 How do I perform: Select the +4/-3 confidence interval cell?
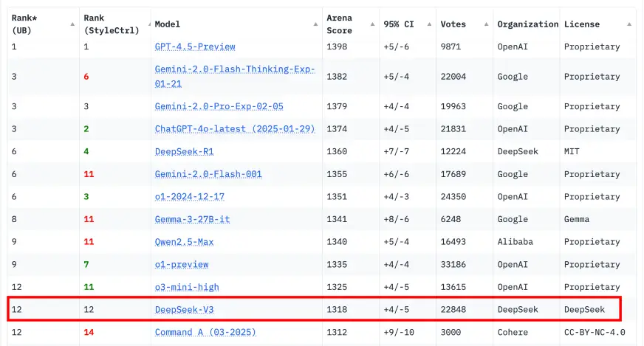(397, 196)
